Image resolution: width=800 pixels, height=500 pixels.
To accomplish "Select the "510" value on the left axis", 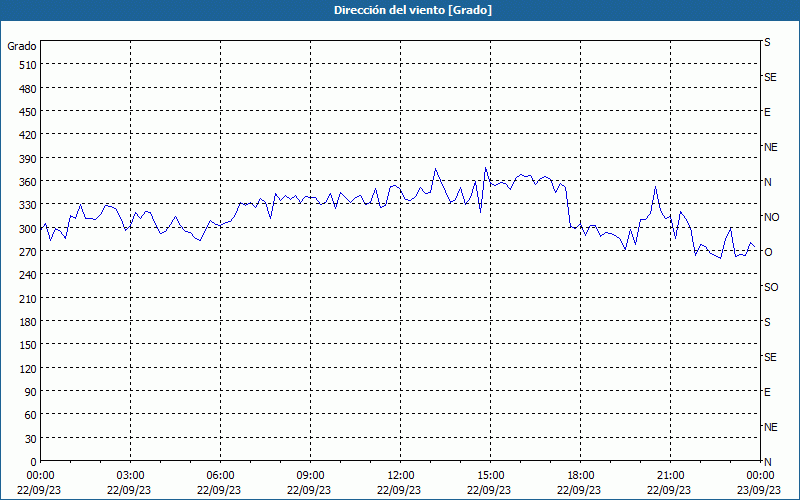I will [x=28, y=65].
